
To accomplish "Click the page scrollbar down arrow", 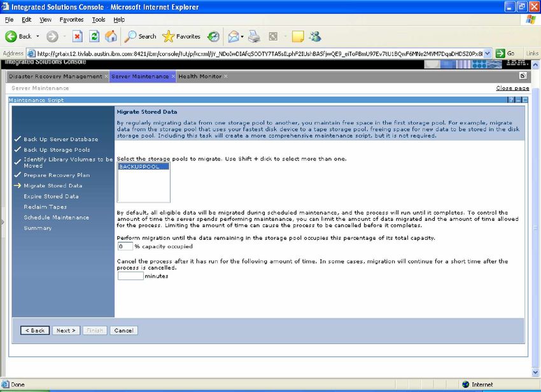I will [x=535, y=372].
